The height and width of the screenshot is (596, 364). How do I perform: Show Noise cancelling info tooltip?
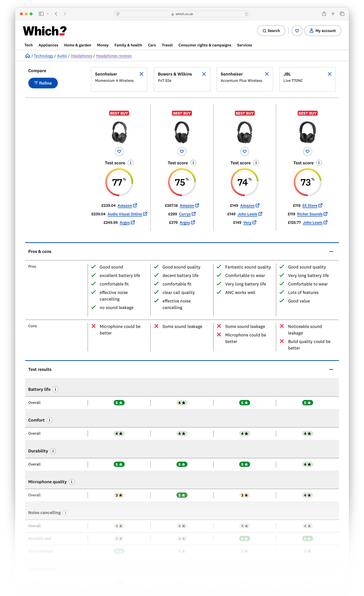[66, 512]
